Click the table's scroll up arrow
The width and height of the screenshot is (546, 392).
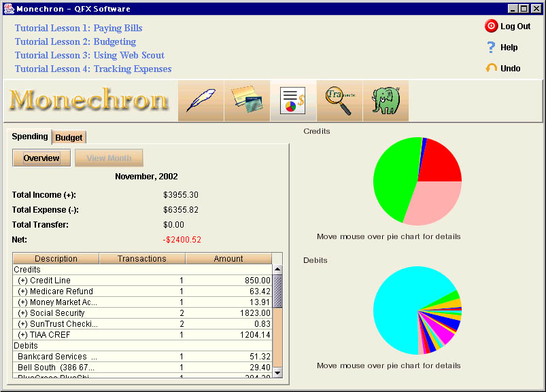277,270
